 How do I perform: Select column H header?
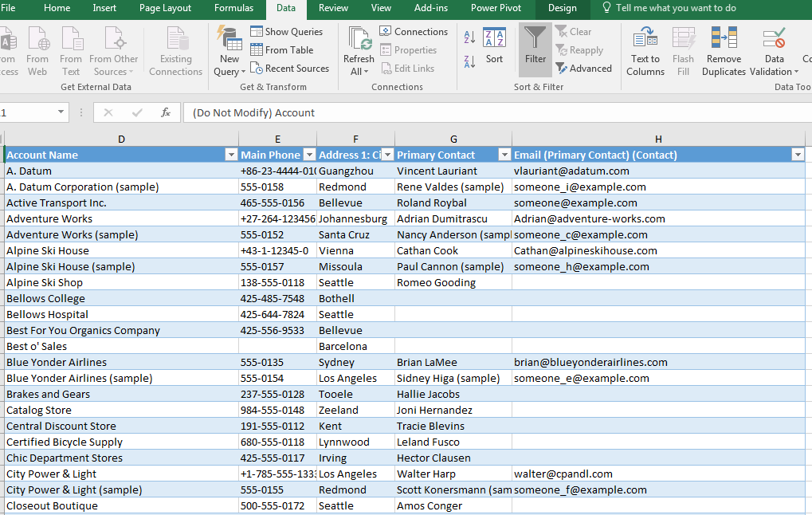pyautogui.click(x=658, y=139)
